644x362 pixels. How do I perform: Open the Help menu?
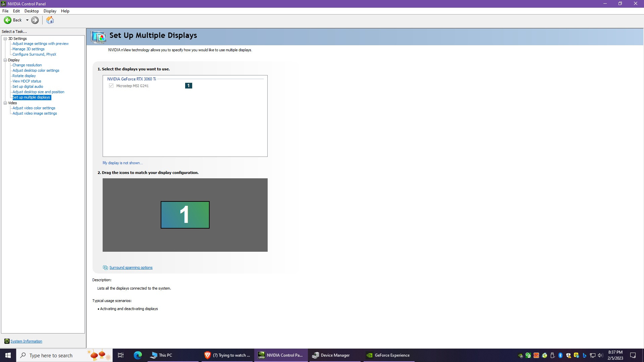click(x=65, y=11)
